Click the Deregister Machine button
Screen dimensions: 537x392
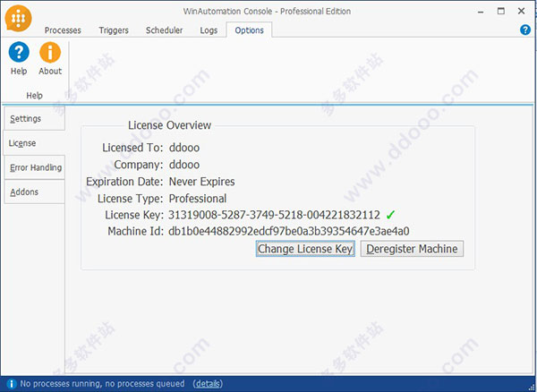(412, 249)
